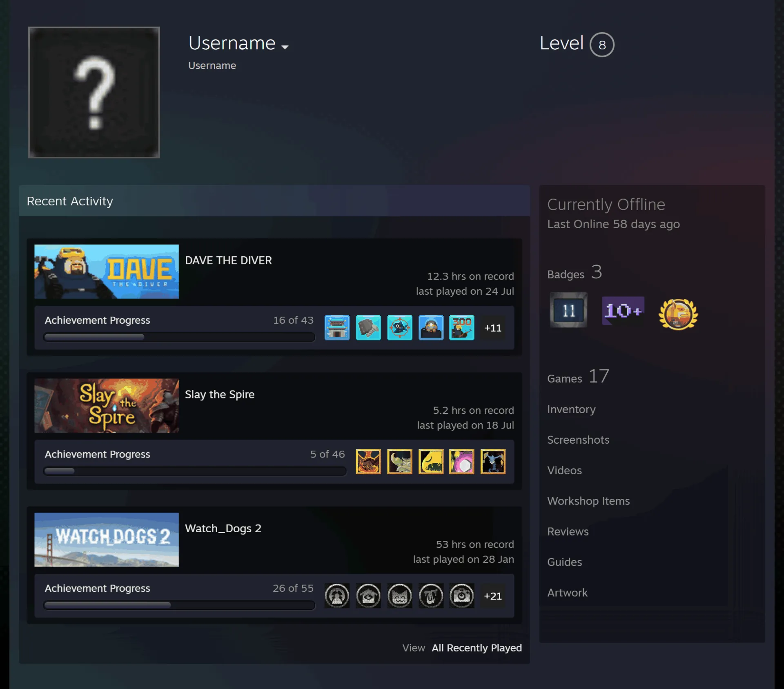Screen dimensions: 784x689
Task: Click the gold laurel wreath badge
Action: (678, 313)
